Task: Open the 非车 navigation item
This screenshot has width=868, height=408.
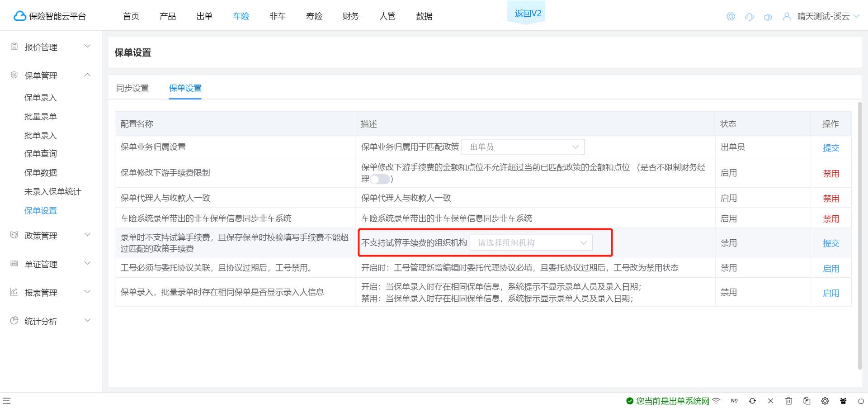Action: (278, 16)
